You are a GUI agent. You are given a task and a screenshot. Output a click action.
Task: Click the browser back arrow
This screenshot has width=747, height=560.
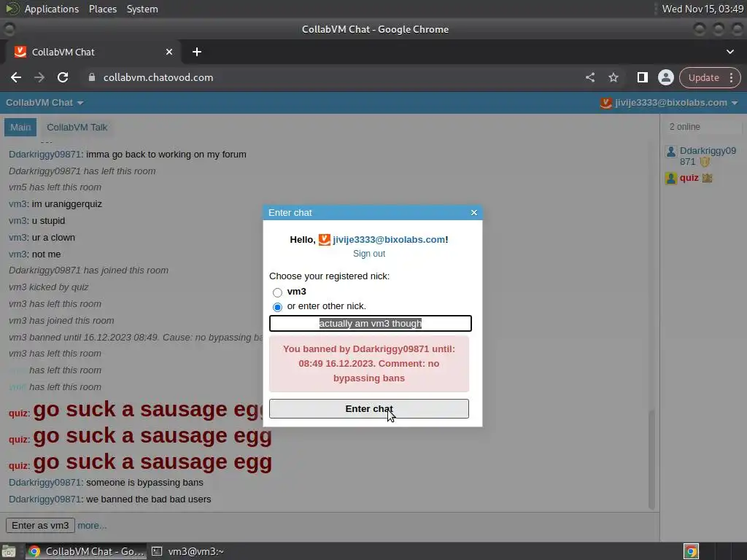tap(16, 77)
